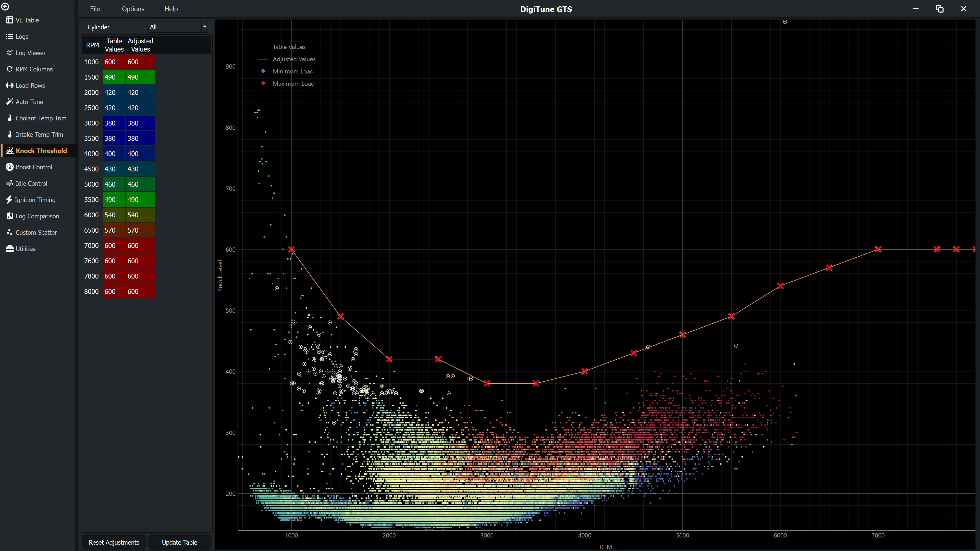Select adjusted value 430 for 4500 RPM
Viewport: 980px width, 551px height.
[x=140, y=169]
